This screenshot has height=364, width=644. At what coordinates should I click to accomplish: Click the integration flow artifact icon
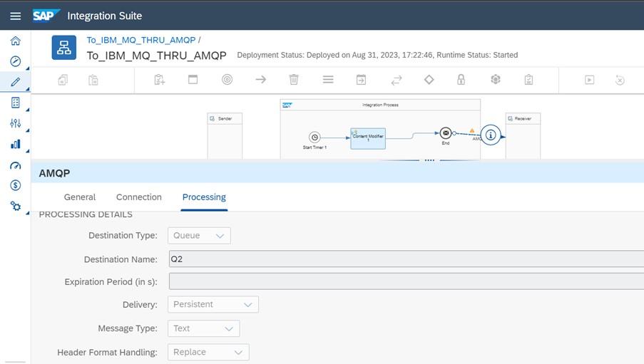click(x=63, y=48)
